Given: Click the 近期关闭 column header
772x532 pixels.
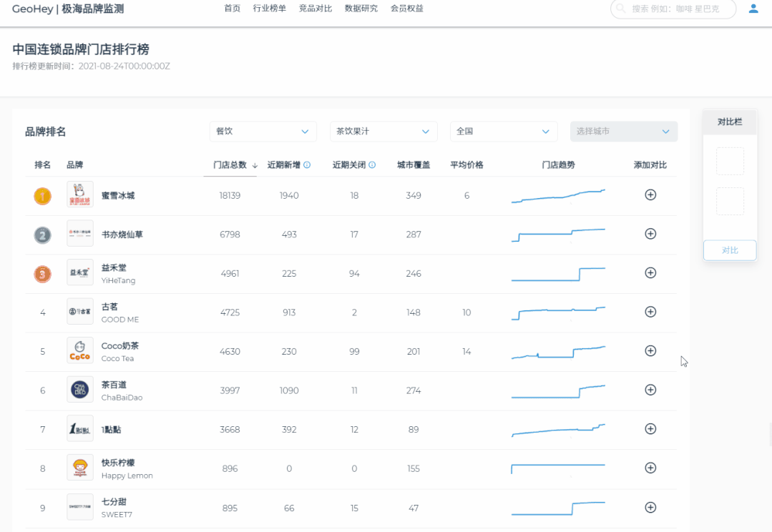Looking at the screenshot, I should click(349, 165).
